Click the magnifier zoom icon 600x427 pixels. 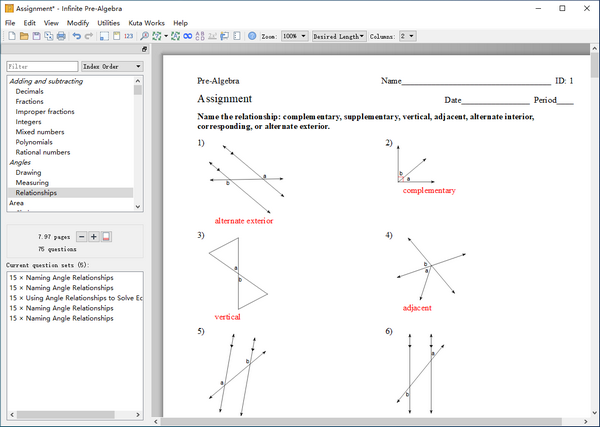click(145, 36)
